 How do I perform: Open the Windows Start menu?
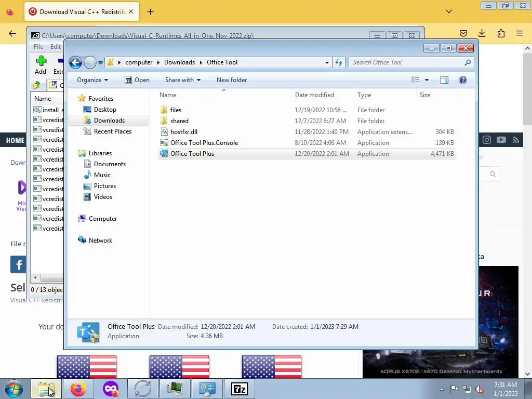(x=14, y=389)
